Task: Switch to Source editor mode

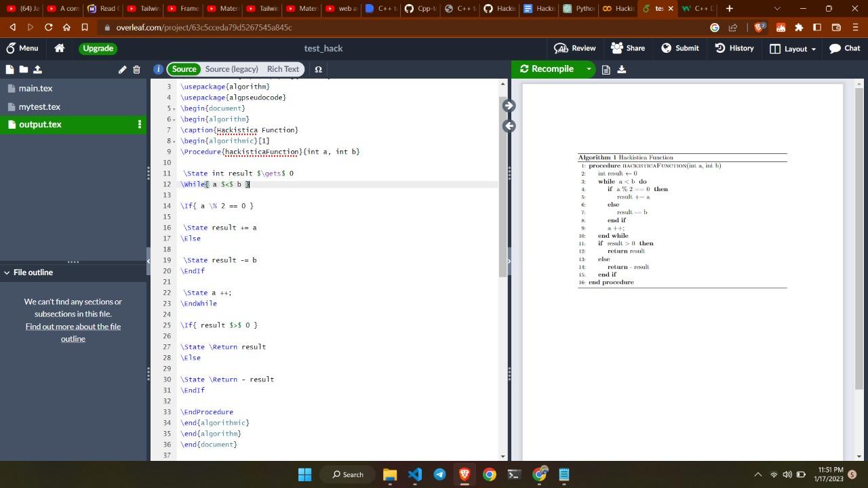Action: coord(184,69)
